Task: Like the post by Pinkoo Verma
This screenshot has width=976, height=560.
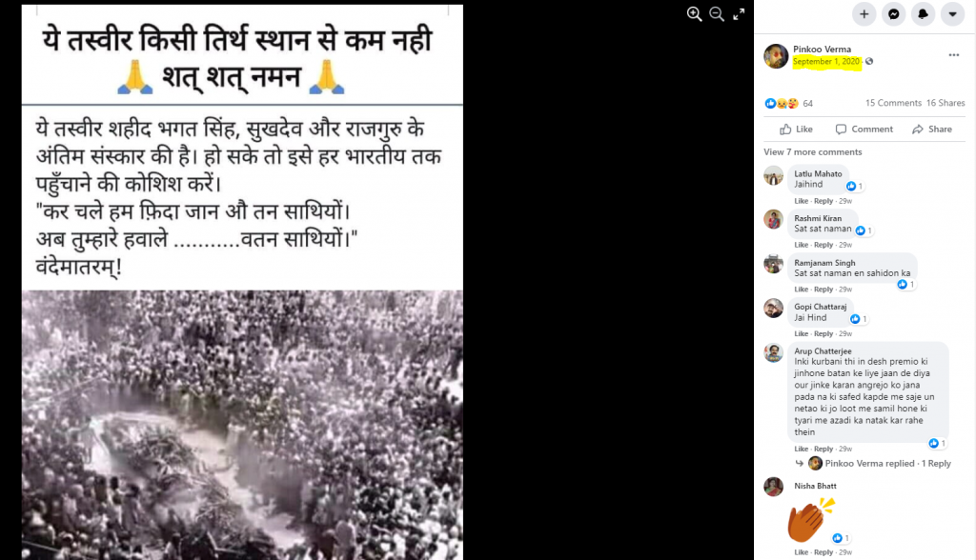Action: click(796, 129)
